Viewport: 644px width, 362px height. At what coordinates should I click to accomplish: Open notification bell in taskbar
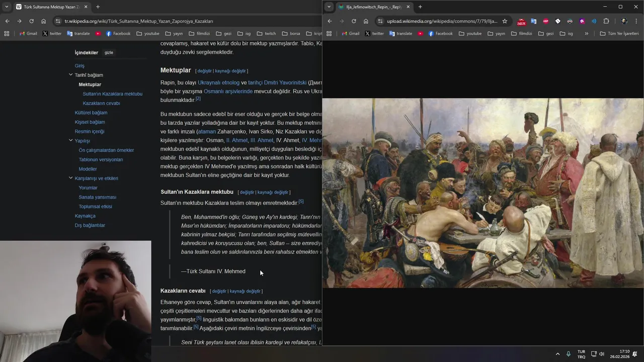point(635,354)
